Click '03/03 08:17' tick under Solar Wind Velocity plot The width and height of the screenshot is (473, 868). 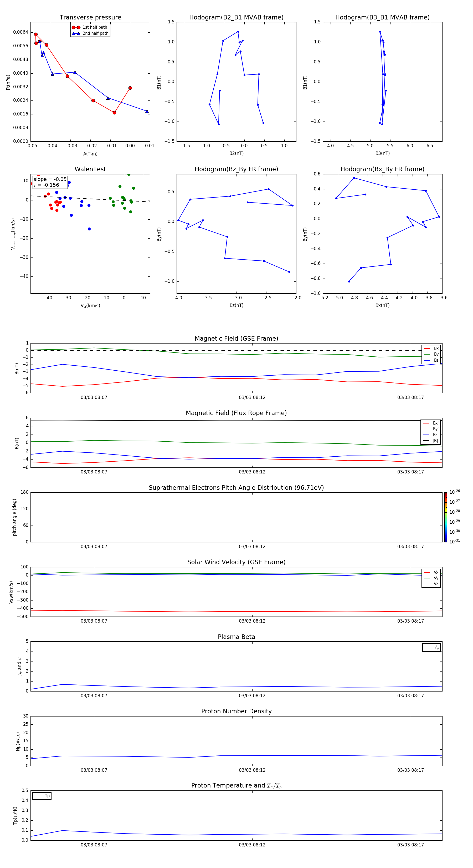click(x=410, y=621)
